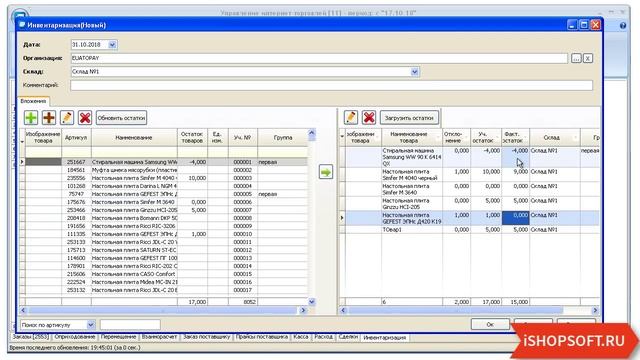Click right grid horizontal scrollbar left arrow

343,311
